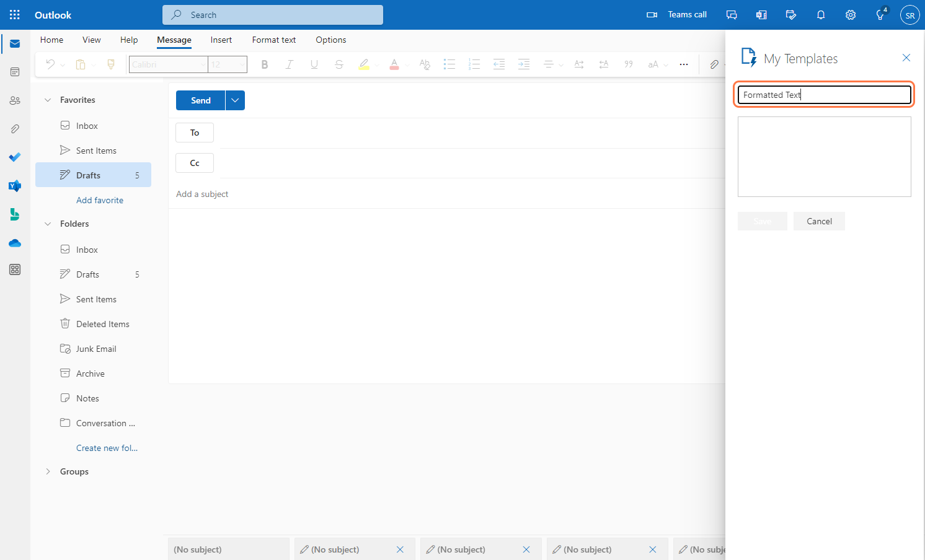
Task: Click the Add a subject field
Action: pos(446,194)
